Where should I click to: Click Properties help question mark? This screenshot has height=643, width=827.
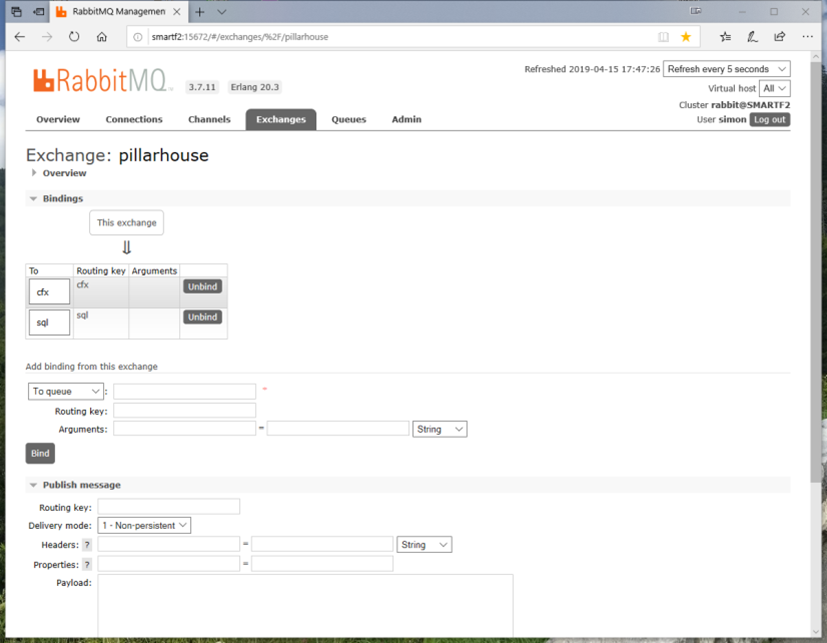click(87, 565)
